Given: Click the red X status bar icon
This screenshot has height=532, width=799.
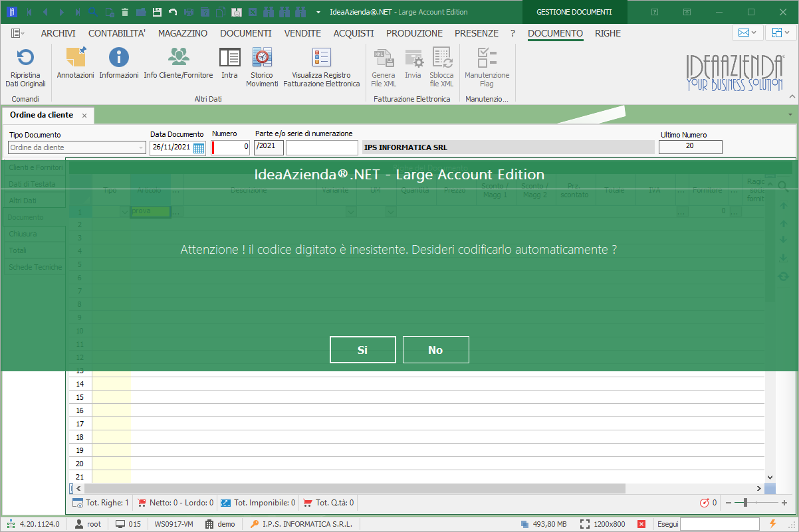Looking at the screenshot, I should pos(641,524).
